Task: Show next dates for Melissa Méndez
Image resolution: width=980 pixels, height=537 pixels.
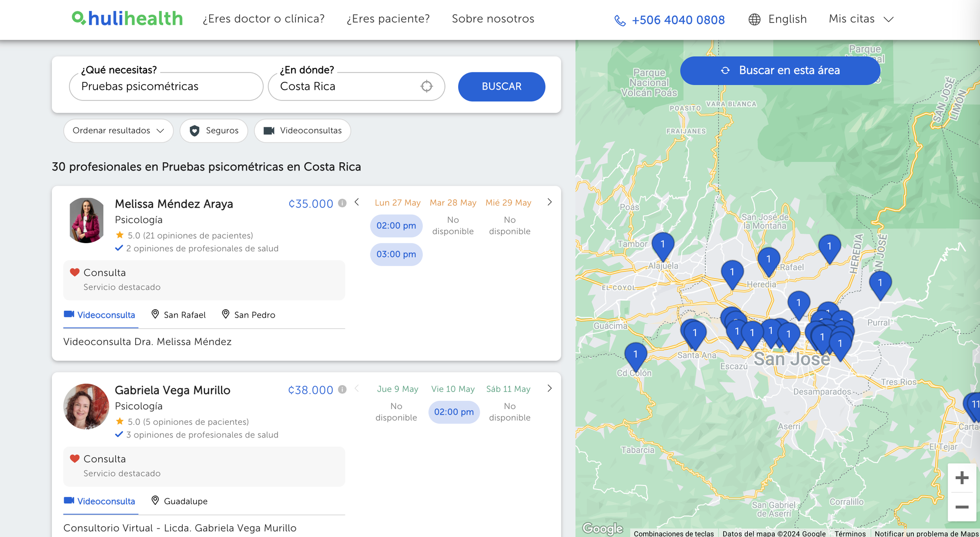Action: (x=549, y=202)
